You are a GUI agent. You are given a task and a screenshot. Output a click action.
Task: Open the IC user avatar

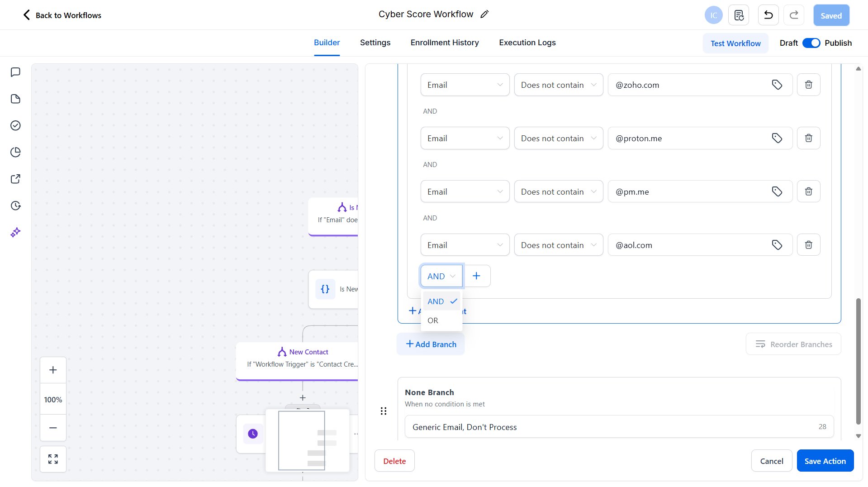713,15
